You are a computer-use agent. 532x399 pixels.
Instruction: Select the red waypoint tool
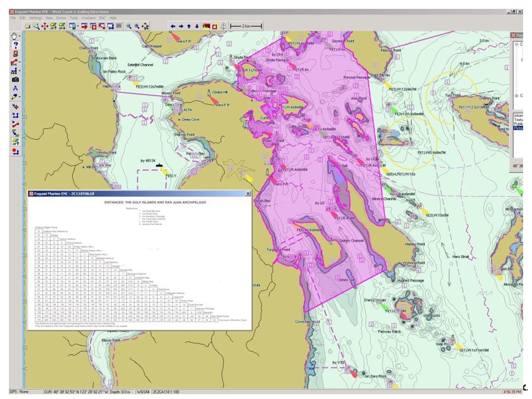16,54
